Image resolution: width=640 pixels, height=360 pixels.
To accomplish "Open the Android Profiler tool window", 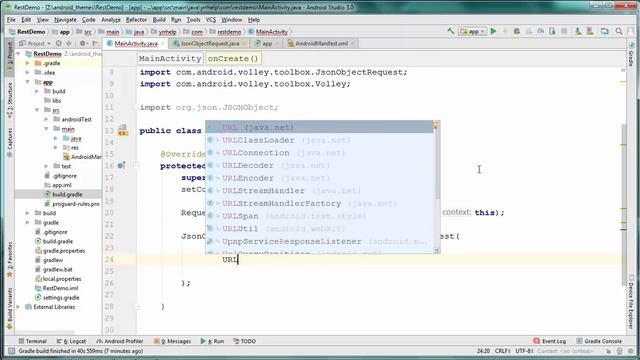I will pyautogui.click(x=120, y=341).
